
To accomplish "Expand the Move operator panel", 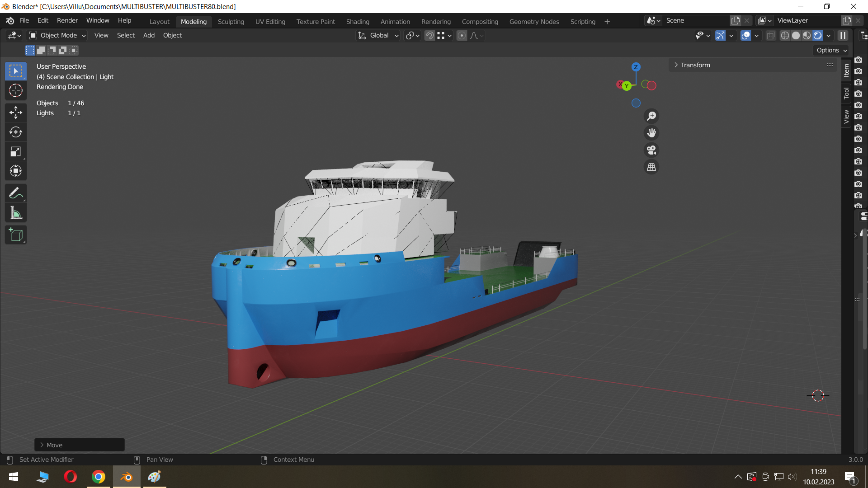I will pyautogui.click(x=80, y=445).
